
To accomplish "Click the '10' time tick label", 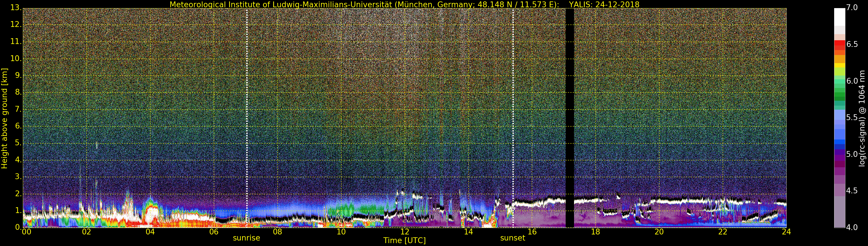I will tap(341, 232).
